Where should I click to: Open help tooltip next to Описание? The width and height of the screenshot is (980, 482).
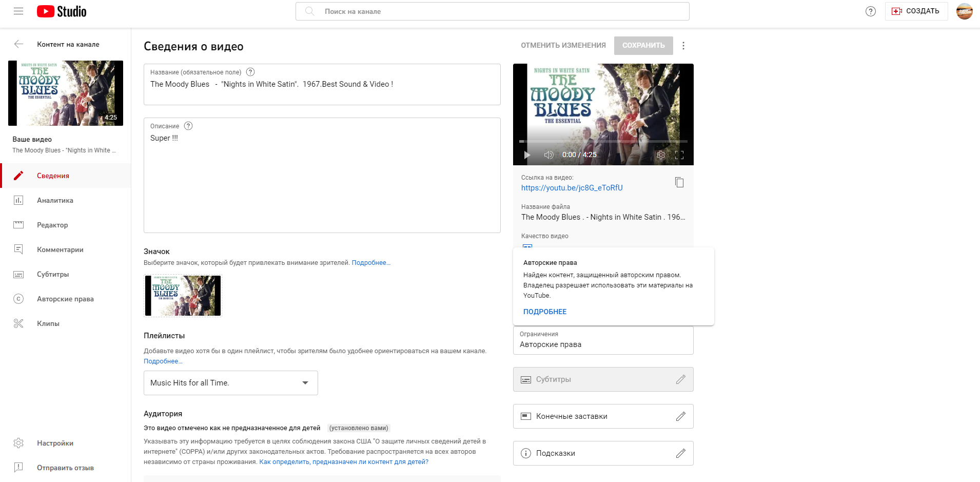[188, 126]
